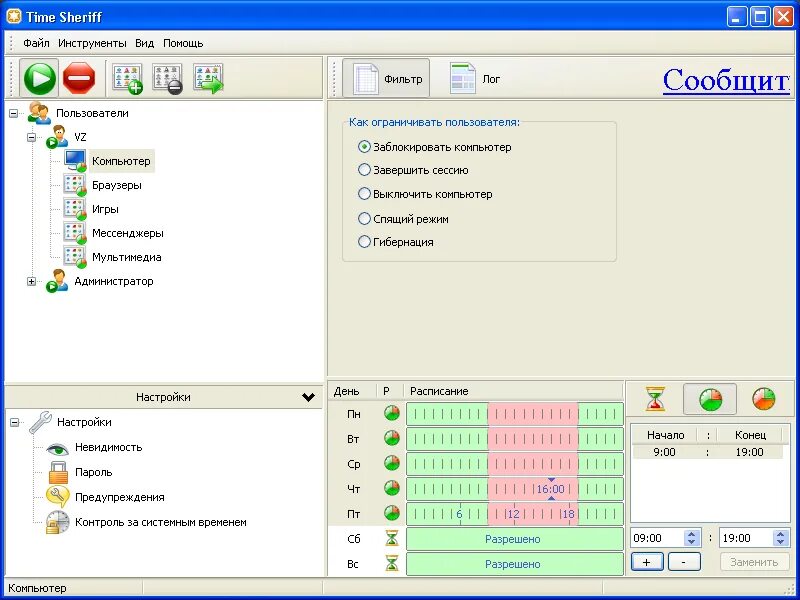800x600 pixels.
Task: Select Заблокировать компьютер option
Action: pyautogui.click(x=435, y=147)
